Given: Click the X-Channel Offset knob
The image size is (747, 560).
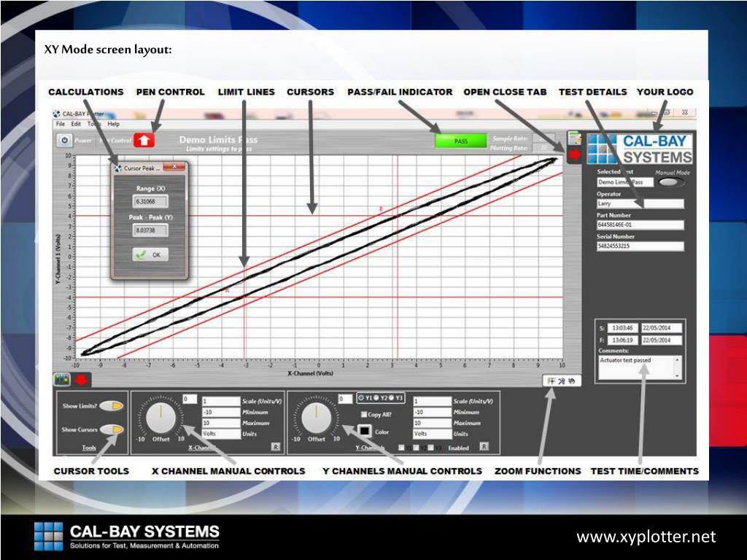Looking at the screenshot, I should coord(161,419).
